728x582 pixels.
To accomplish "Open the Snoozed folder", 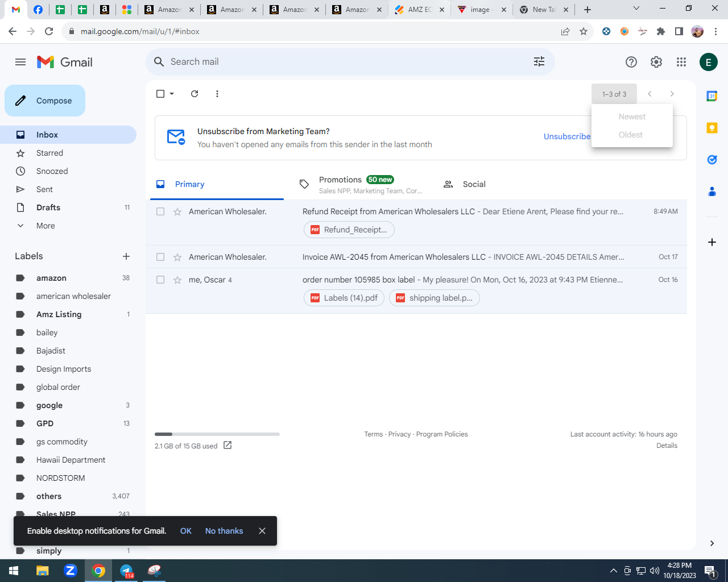I will coord(68,171).
